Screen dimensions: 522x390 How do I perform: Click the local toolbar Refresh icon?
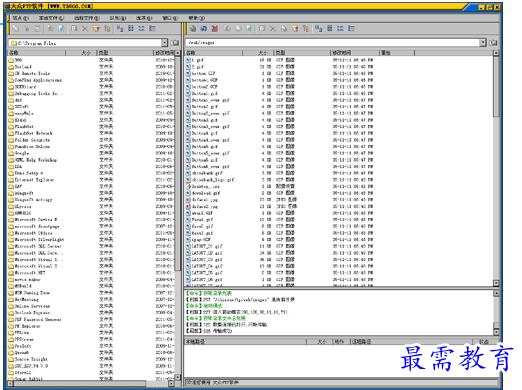point(61,29)
